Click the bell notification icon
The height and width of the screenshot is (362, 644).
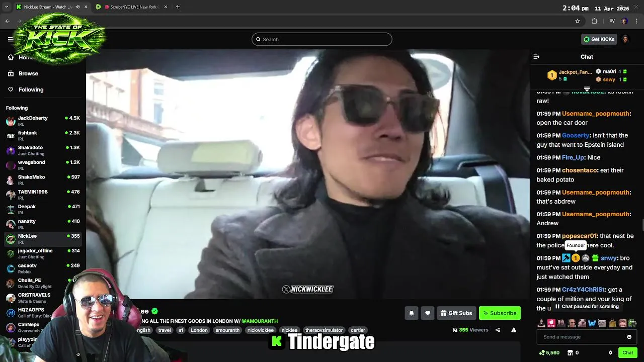pyautogui.click(x=411, y=313)
